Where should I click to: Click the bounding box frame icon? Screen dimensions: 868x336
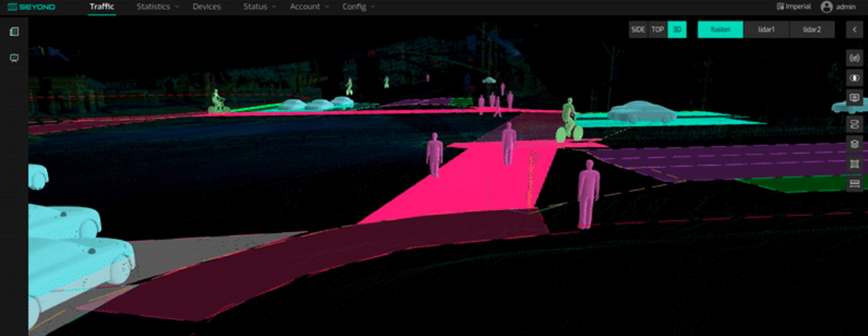[855, 164]
